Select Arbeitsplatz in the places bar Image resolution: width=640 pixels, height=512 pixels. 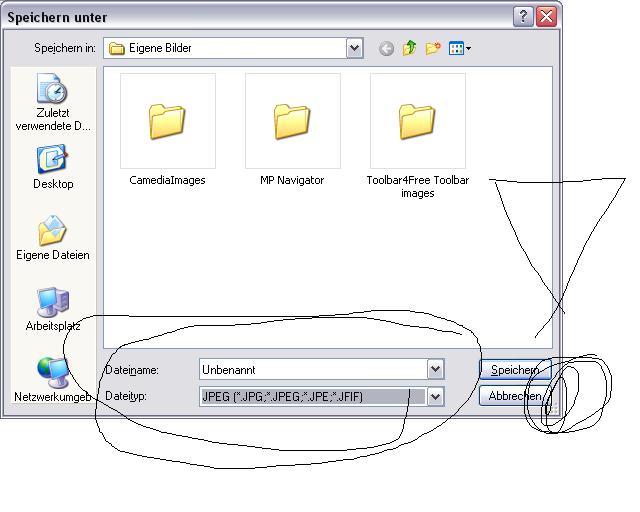[53, 308]
